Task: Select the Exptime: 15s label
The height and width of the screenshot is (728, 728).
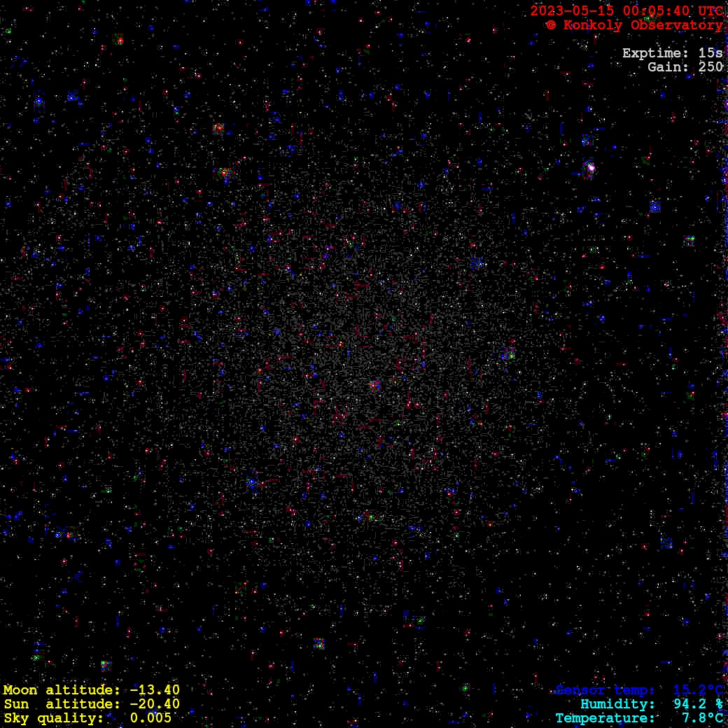Action: coord(672,53)
